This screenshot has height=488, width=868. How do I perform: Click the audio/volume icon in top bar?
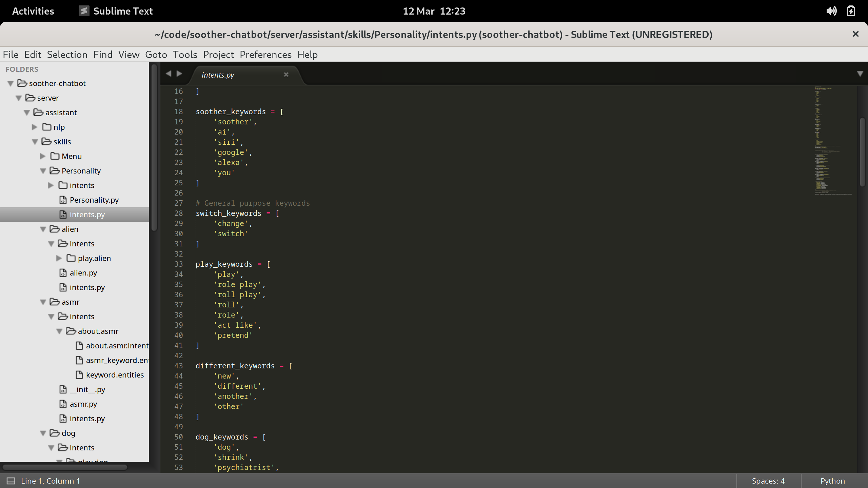[831, 10]
